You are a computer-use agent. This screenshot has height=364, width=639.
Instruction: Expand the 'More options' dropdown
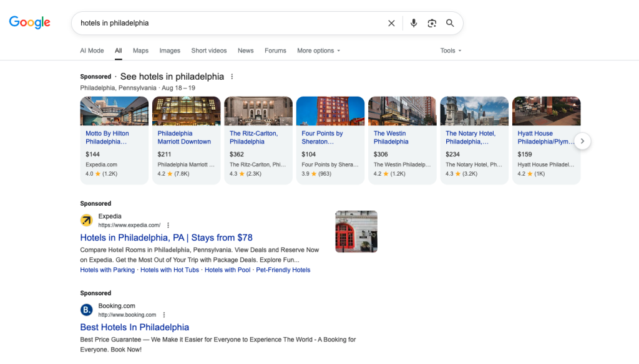tap(318, 50)
